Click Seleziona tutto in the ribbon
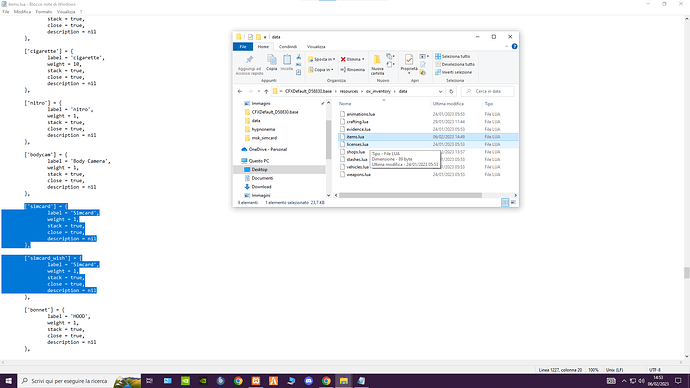690x388 pixels. (x=452, y=56)
